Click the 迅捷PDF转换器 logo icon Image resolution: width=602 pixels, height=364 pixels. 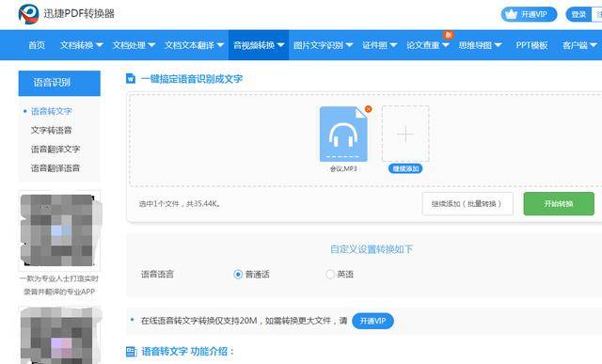tap(28, 14)
